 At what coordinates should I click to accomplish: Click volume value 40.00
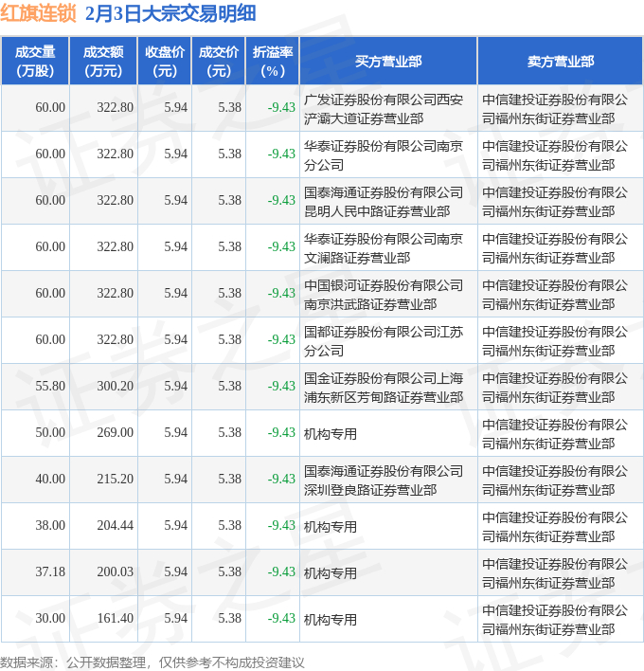point(50,479)
